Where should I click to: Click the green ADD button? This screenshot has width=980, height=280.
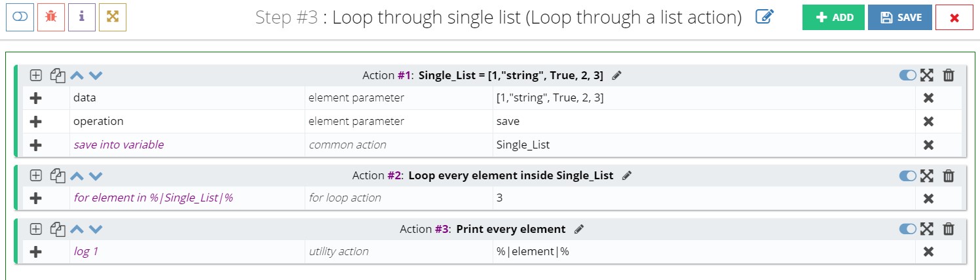click(833, 18)
